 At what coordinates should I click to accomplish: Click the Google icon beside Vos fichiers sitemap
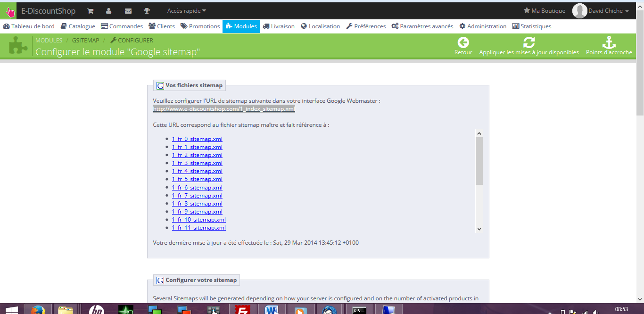160,86
